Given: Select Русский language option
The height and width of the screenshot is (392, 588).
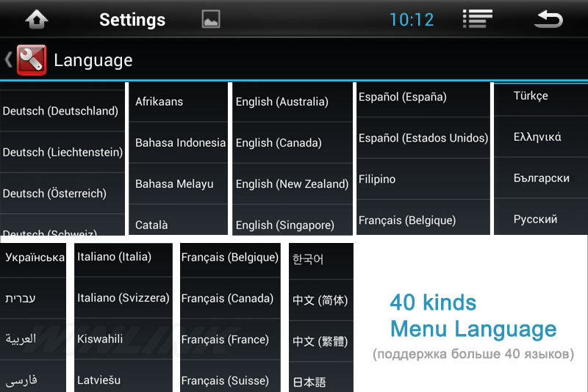Looking at the screenshot, I should point(535,219).
